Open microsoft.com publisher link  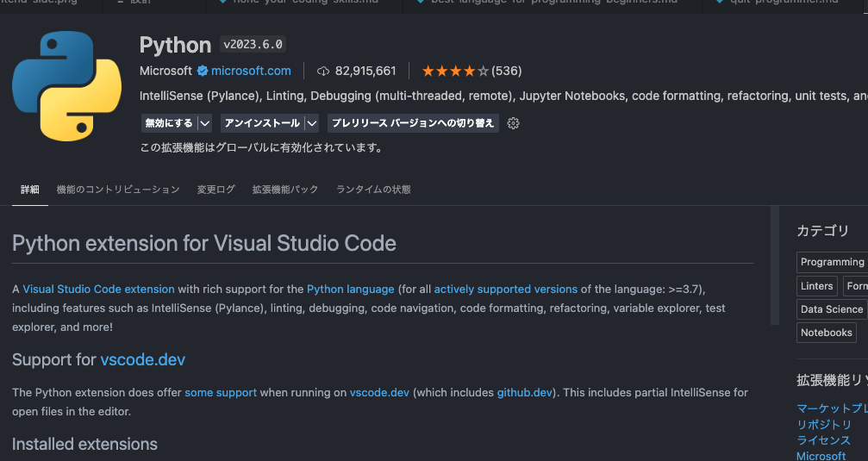251,71
